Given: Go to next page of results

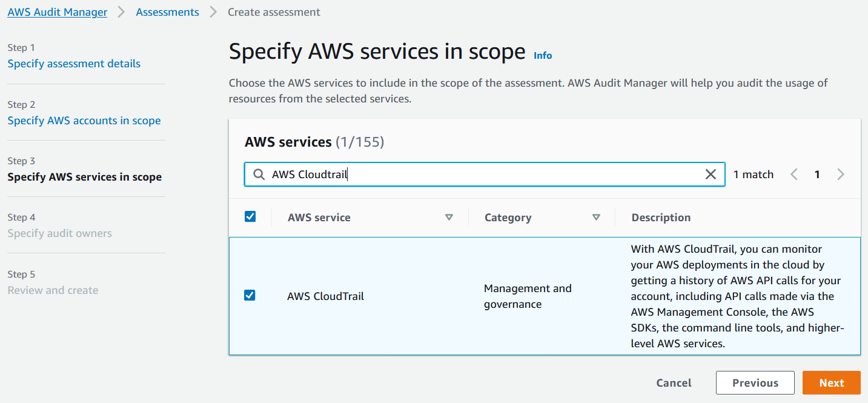Looking at the screenshot, I should tap(840, 175).
